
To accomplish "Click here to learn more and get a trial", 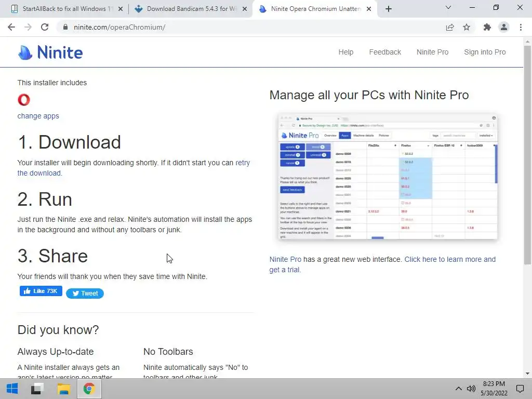I will [382, 264].
